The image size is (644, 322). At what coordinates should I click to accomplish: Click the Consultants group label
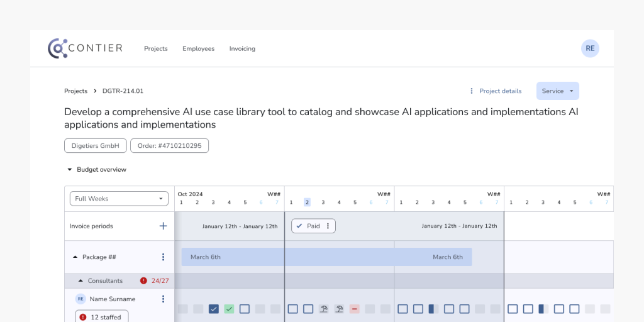pos(105,281)
